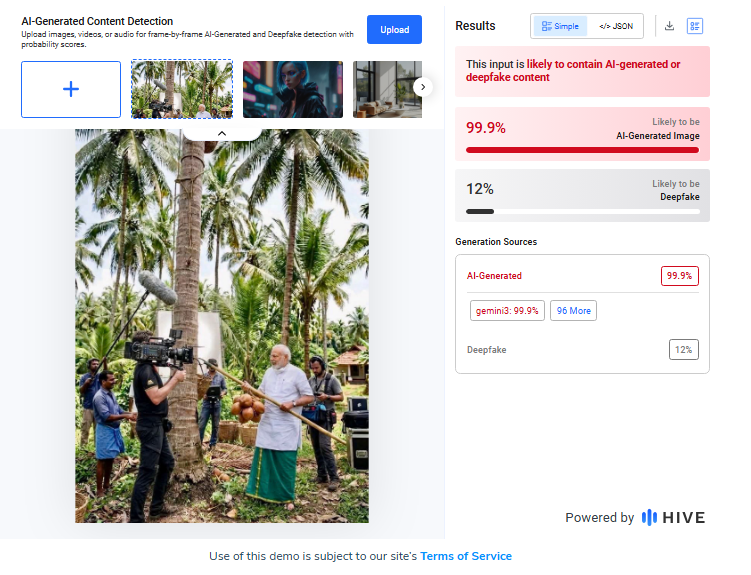The image size is (751, 575).
Task: Select the coconut grove film crew thumbnail
Action: 182,89
